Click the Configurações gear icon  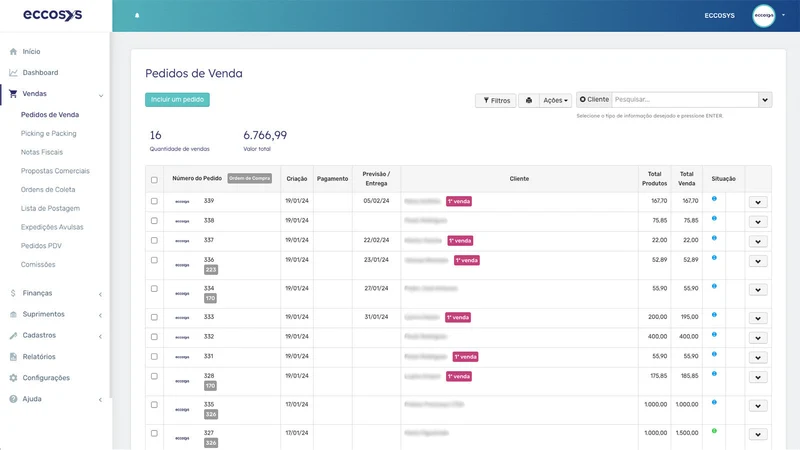[x=13, y=378]
